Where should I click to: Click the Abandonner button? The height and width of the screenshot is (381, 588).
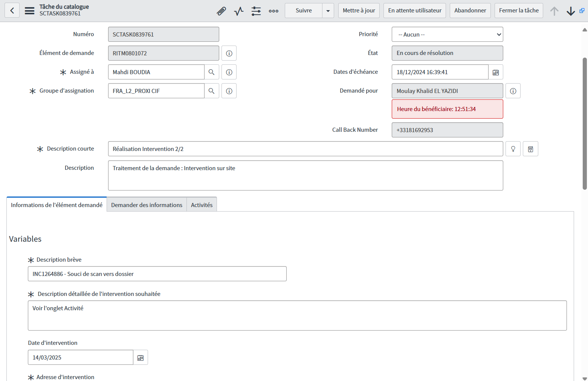[x=470, y=11]
